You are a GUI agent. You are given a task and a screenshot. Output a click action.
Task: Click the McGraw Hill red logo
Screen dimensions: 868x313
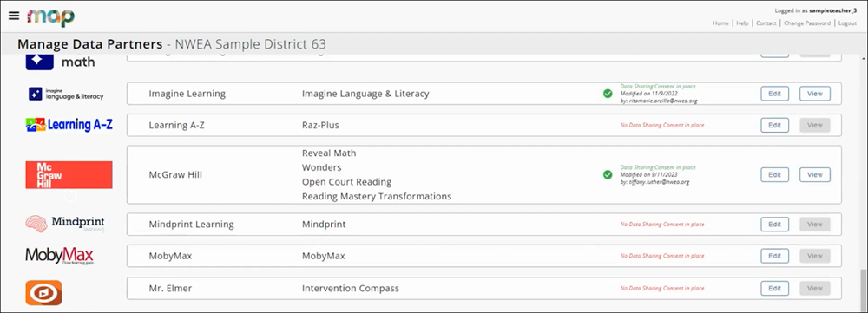pyautogui.click(x=69, y=175)
